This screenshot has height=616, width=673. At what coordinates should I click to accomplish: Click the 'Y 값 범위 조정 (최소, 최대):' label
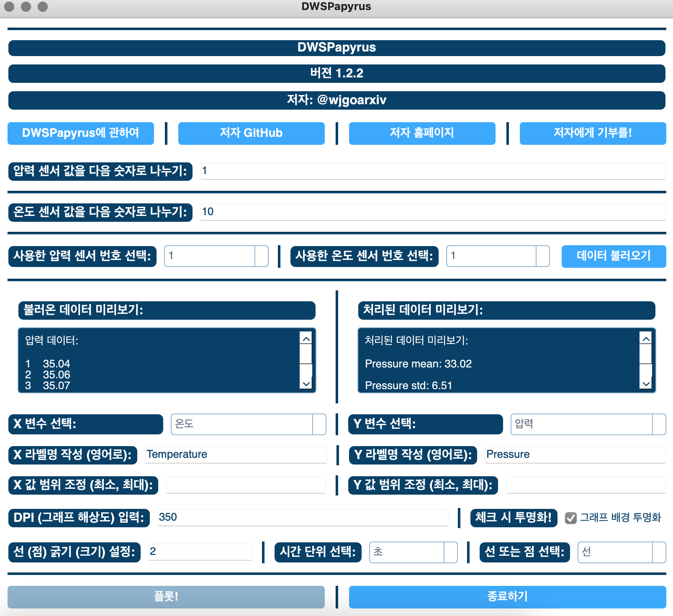(x=423, y=485)
